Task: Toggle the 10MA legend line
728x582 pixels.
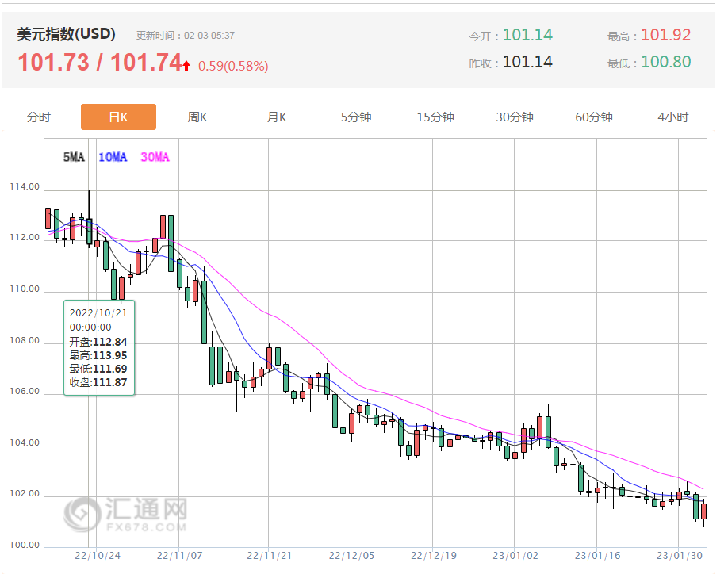Action: (112, 157)
